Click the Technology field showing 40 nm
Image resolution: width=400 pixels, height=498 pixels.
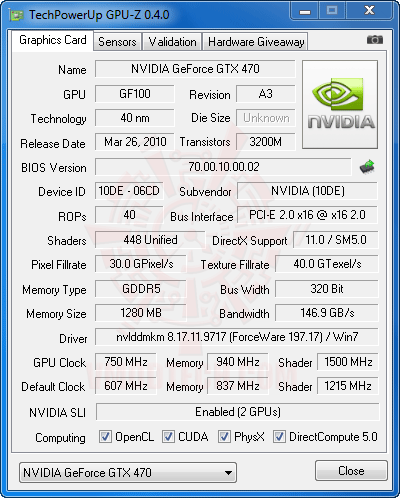tap(135, 118)
